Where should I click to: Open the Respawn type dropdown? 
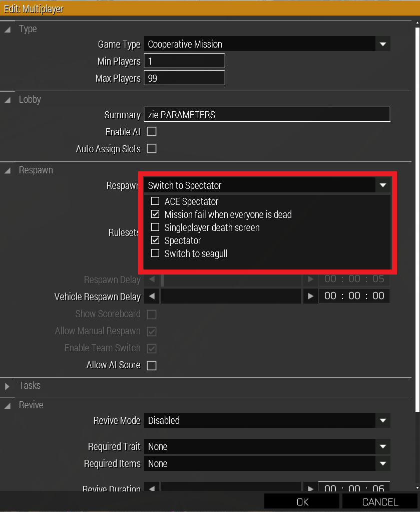point(267,185)
